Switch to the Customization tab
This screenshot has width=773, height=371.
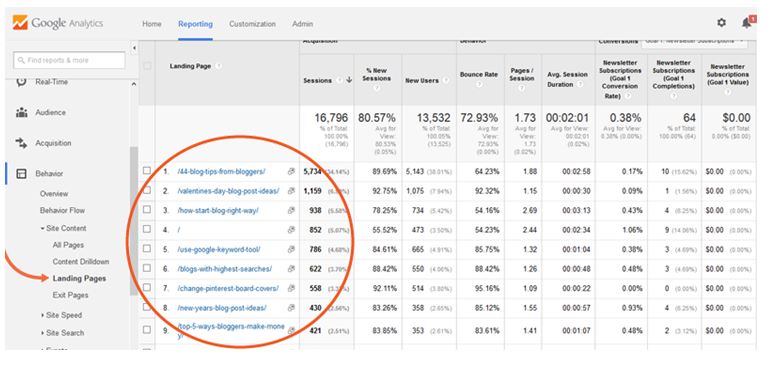252,24
